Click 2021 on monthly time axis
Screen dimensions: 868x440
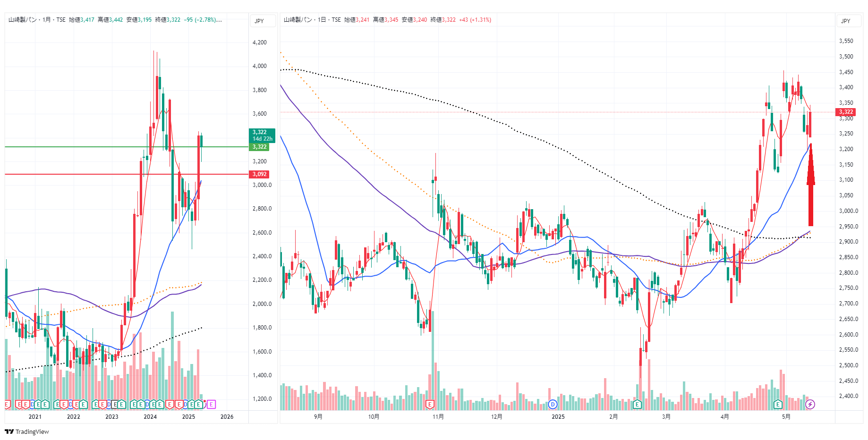click(x=35, y=416)
